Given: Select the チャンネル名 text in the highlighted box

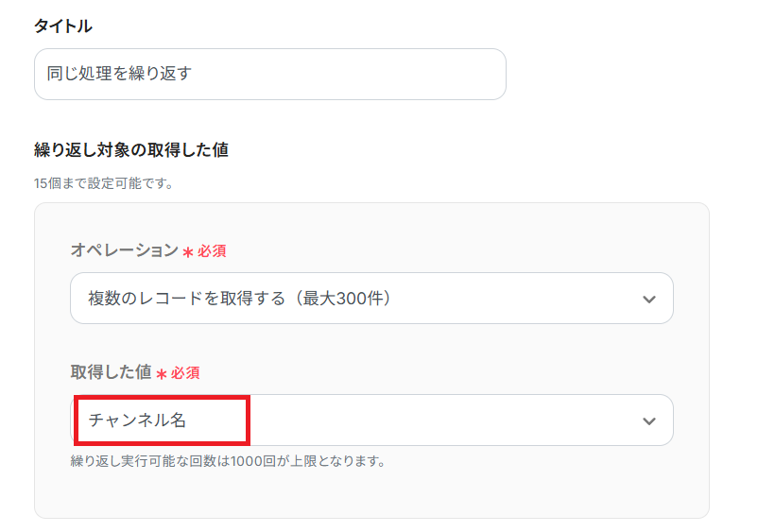Looking at the screenshot, I should pyautogui.click(x=137, y=420).
